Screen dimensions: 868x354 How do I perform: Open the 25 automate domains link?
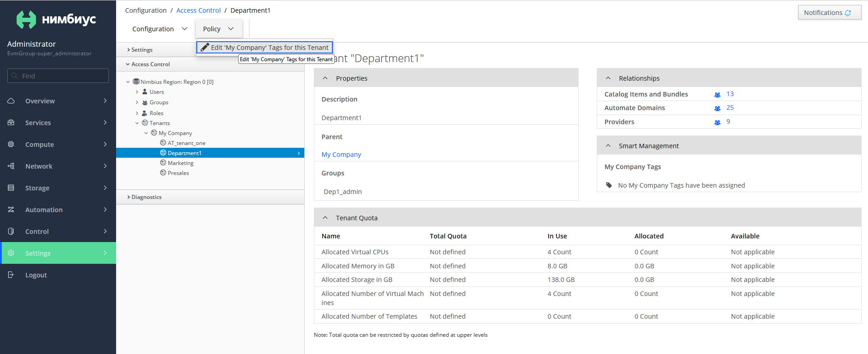[x=730, y=107]
